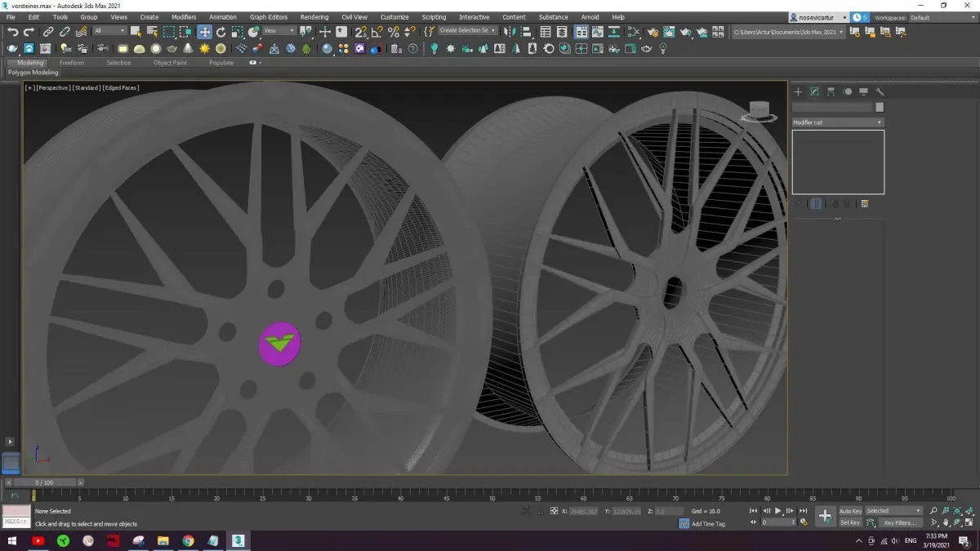980x551 pixels.
Task: Toggle Set Key animation mode
Action: click(x=850, y=522)
